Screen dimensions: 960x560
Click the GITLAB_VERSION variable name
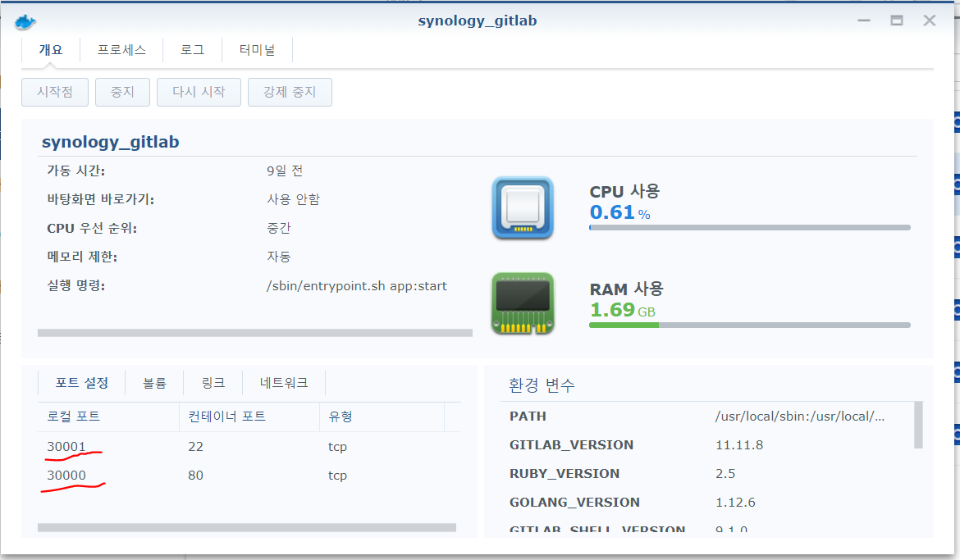tap(571, 445)
